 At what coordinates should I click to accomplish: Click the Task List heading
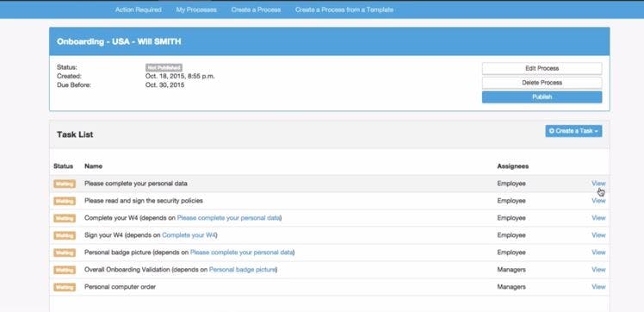[x=75, y=134]
